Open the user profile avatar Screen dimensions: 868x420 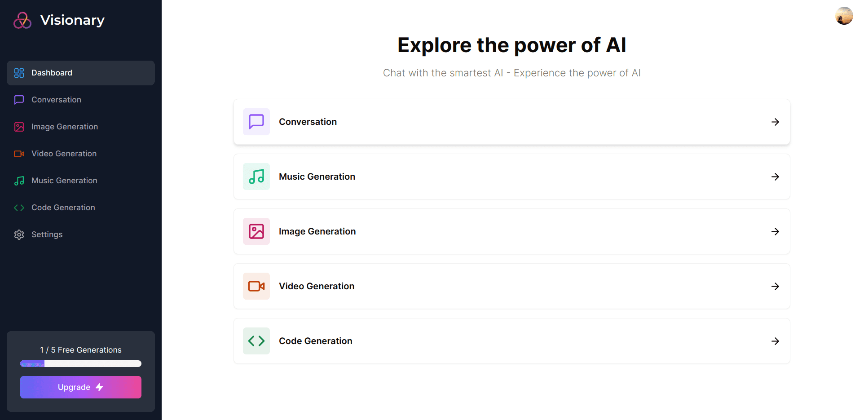point(844,16)
